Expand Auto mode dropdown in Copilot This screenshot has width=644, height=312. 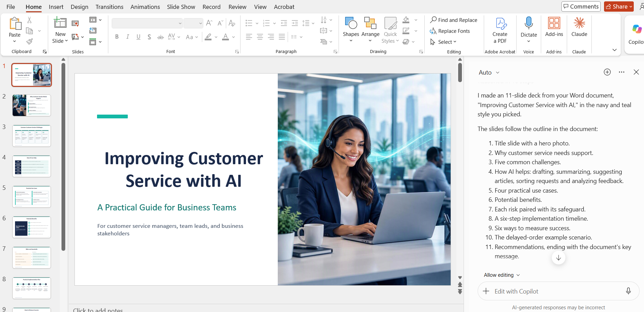click(489, 73)
